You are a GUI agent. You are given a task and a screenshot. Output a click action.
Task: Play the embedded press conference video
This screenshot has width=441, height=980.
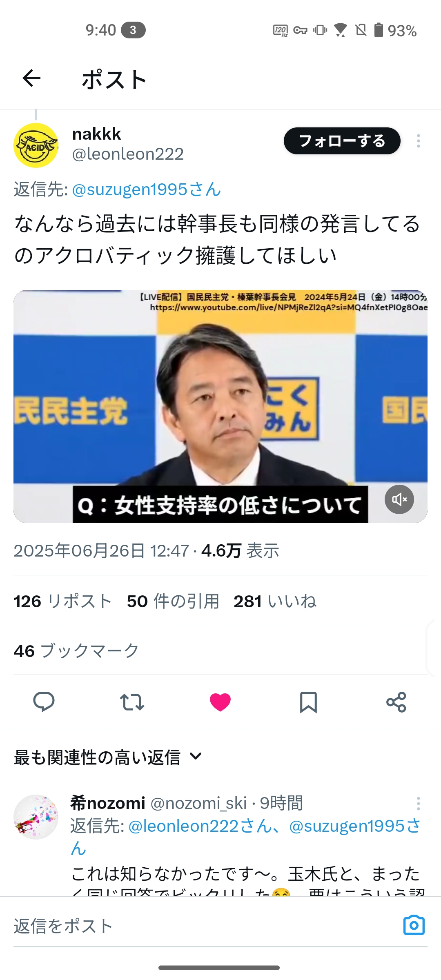[x=220, y=406]
